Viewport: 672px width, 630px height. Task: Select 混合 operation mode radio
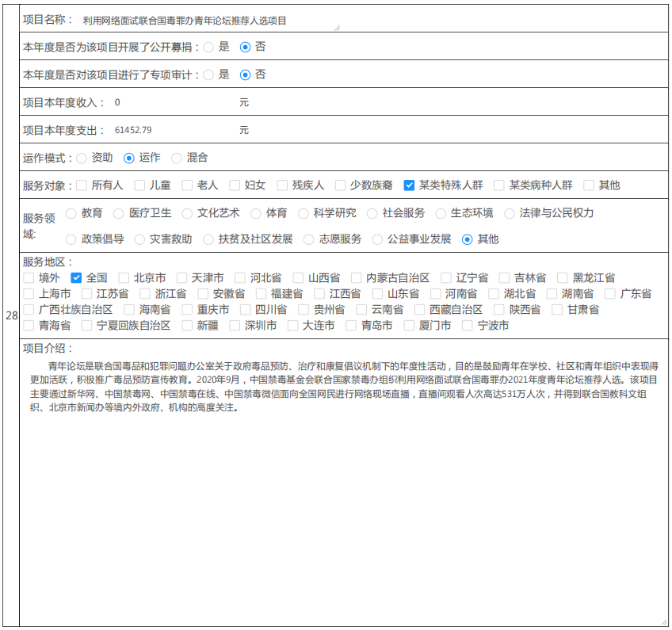pos(177,158)
